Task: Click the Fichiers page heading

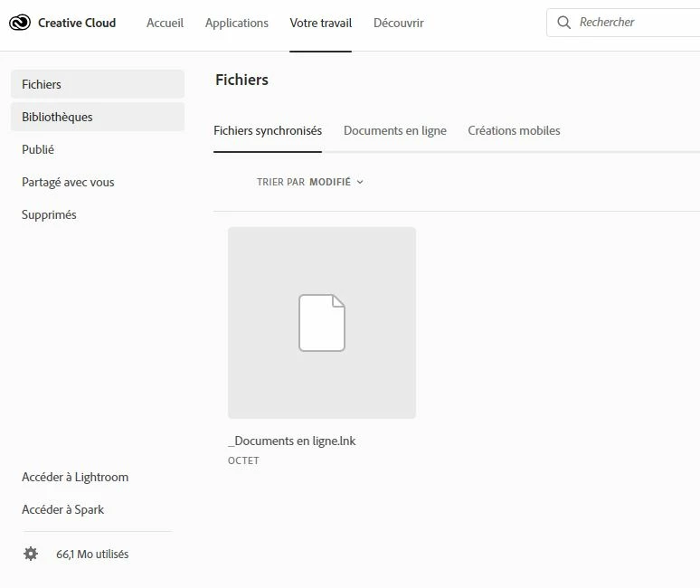Action: 241,80
